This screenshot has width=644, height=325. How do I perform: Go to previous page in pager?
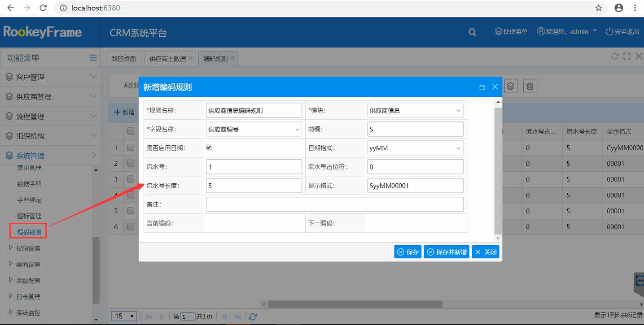[162, 316]
